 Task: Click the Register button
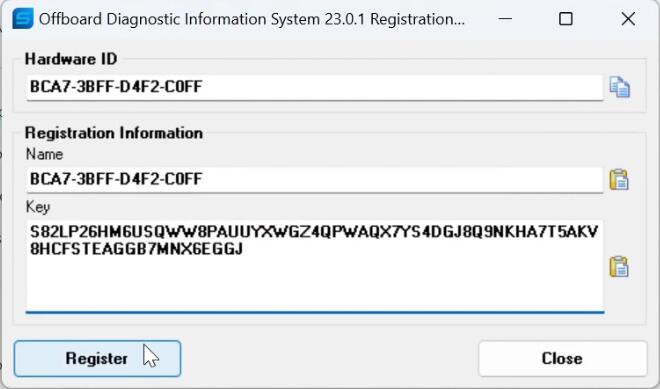pyautogui.click(x=97, y=358)
